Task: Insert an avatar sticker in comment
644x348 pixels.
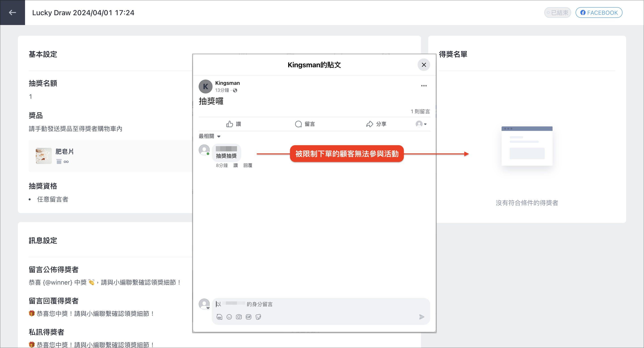Action: click(x=219, y=317)
